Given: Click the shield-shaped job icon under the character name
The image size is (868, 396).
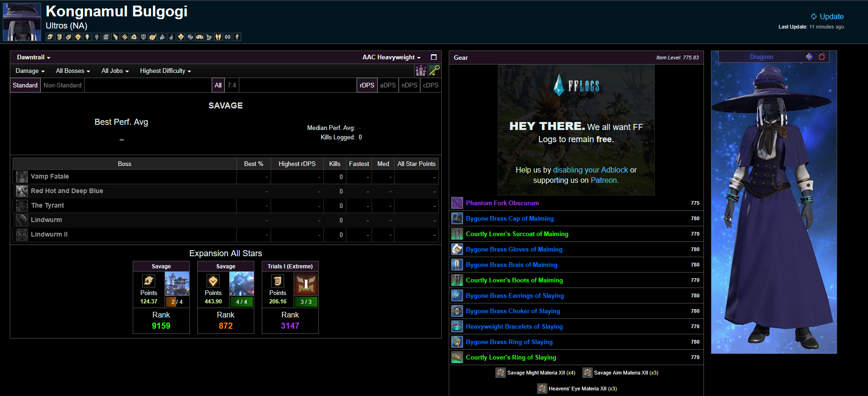Looking at the screenshot, I should [x=143, y=37].
